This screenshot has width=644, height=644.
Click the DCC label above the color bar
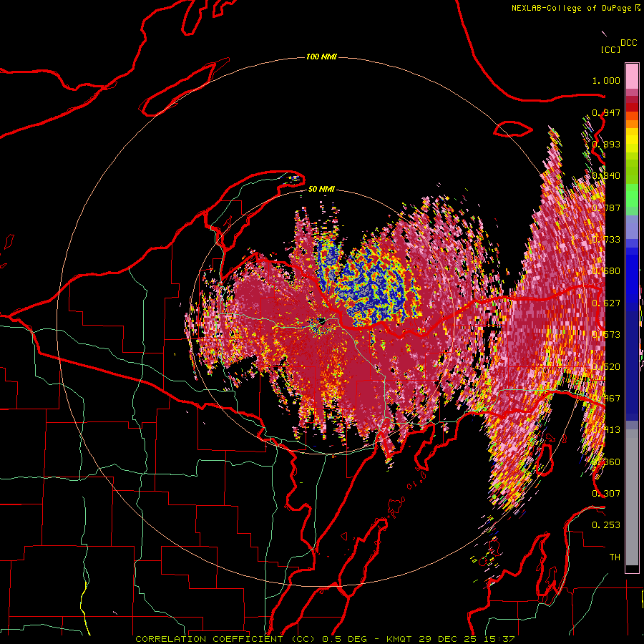coord(629,43)
